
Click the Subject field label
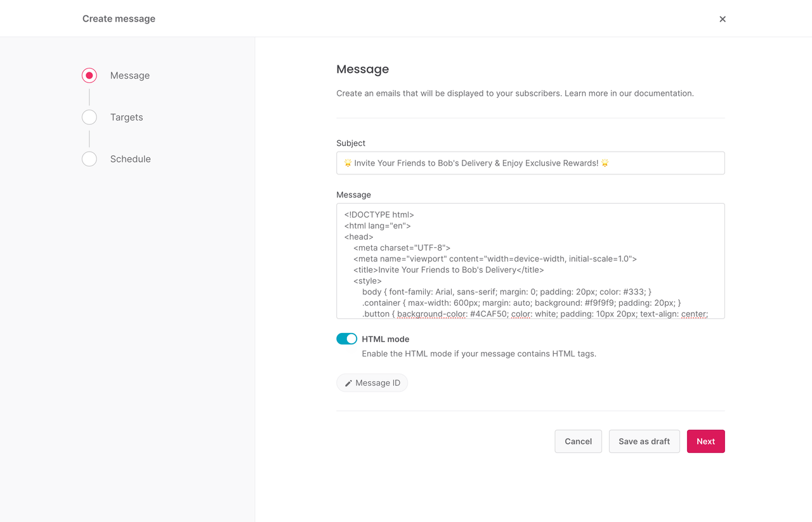pyautogui.click(x=351, y=143)
